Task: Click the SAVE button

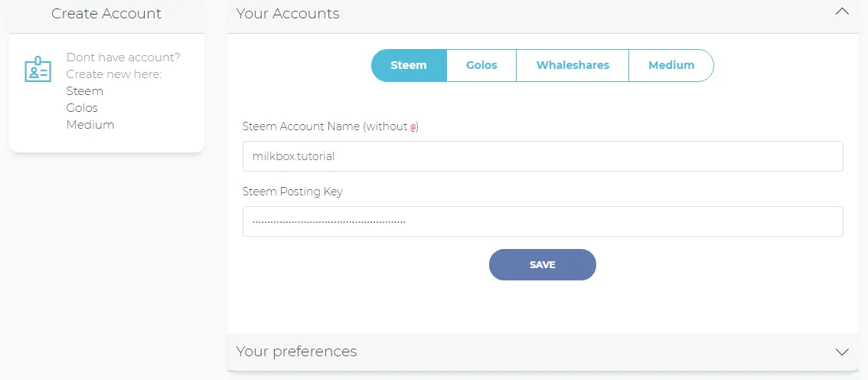Action: 543,265
